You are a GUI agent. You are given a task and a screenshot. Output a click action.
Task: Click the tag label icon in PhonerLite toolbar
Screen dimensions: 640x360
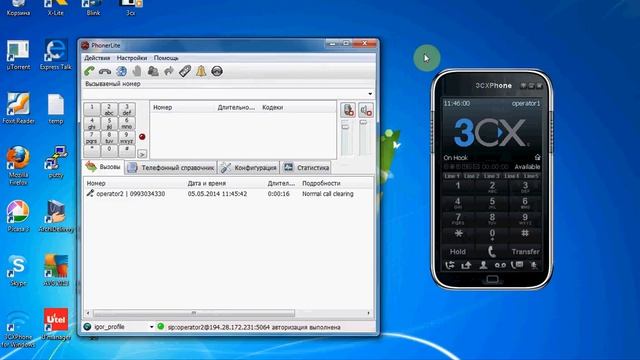pyautogui.click(x=185, y=71)
